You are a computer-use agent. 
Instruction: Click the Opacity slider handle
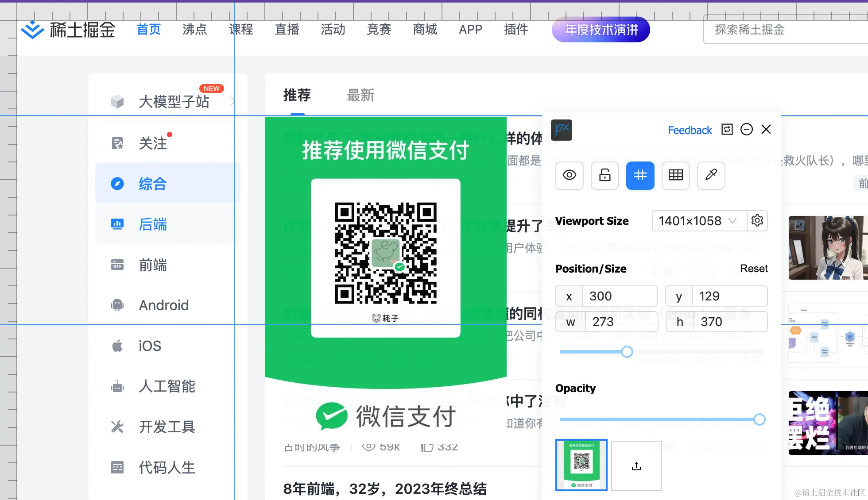pos(759,419)
